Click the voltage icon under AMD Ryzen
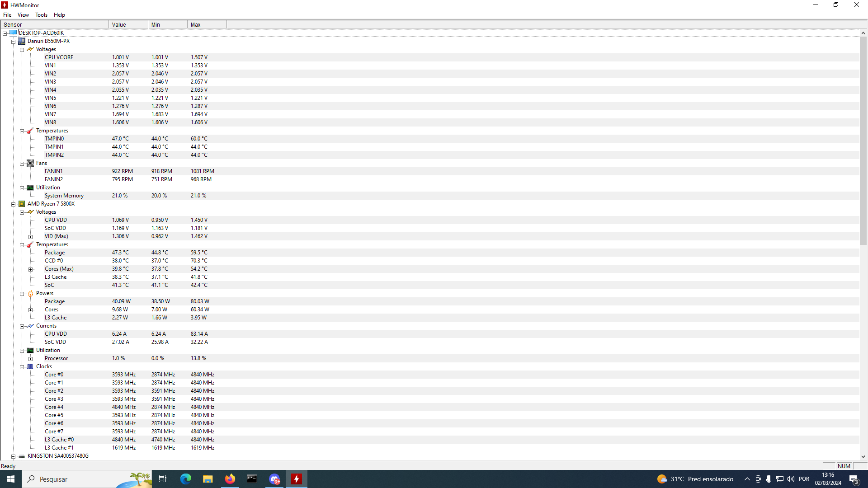 [30, 211]
